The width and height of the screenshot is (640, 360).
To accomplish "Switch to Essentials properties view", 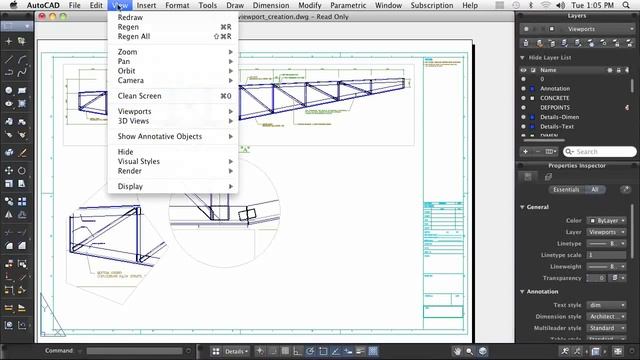I will (566, 189).
